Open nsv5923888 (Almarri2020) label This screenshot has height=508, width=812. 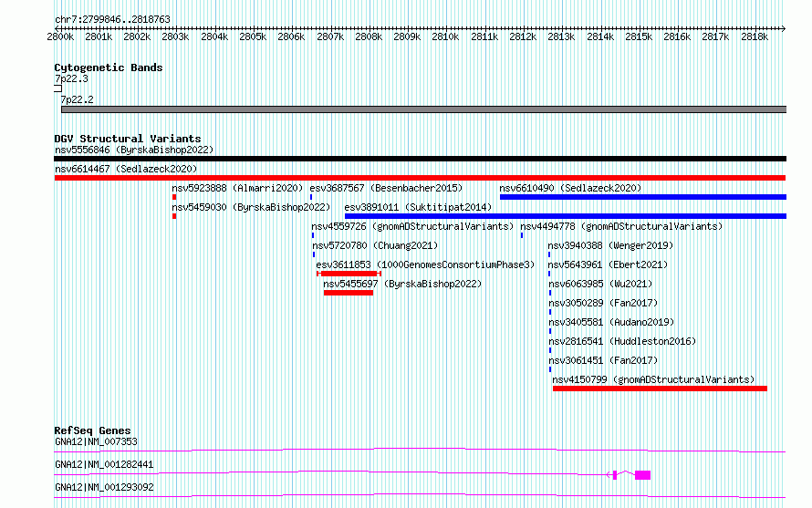pyautogui.click(x=237, y=188)
